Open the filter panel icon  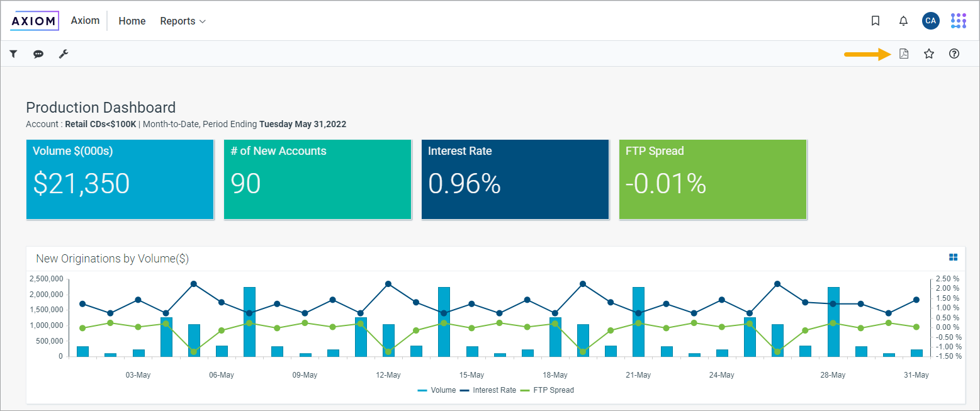pos(13,54)
